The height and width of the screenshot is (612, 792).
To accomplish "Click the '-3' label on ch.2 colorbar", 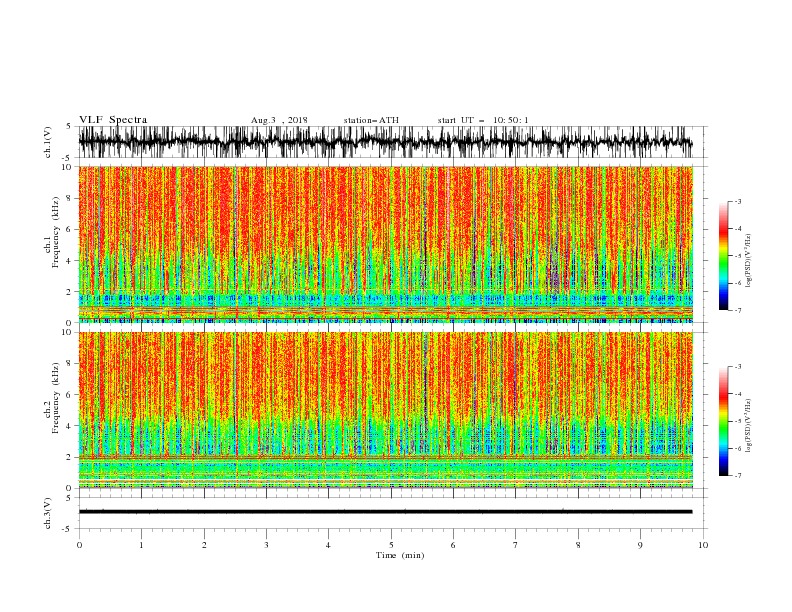I will tap(737, 367).
